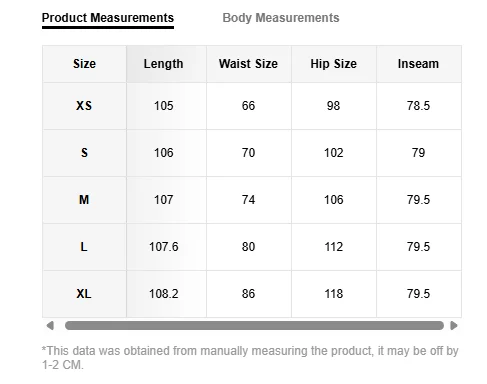Switch to the Body Measurements tab

[x=281, y=18]
